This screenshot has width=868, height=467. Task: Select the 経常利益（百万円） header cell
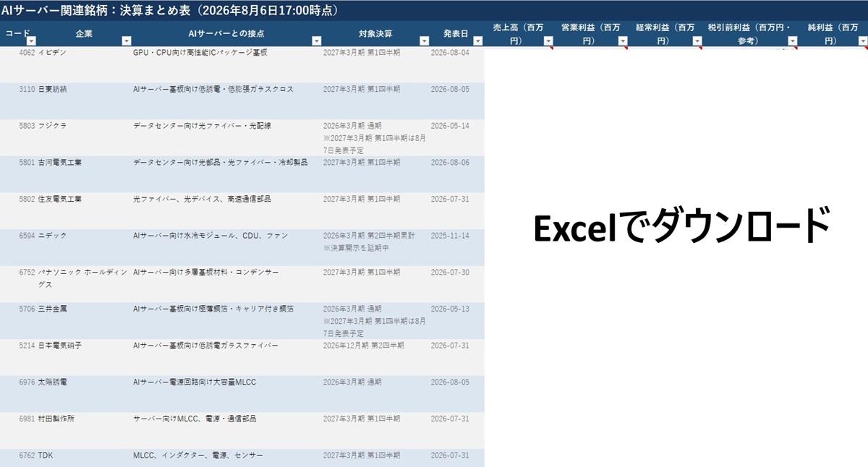[666, 34]
